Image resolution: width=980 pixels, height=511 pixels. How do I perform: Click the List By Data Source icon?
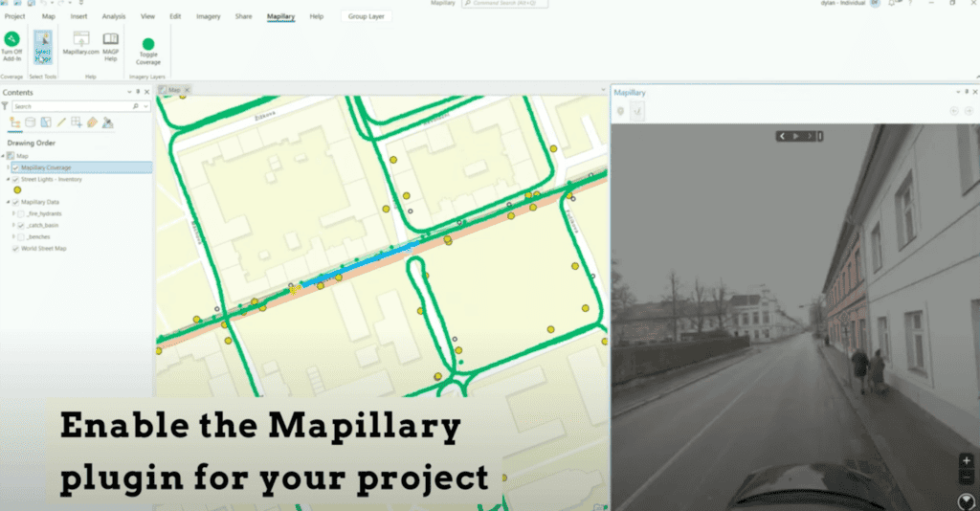pos(31,122)
